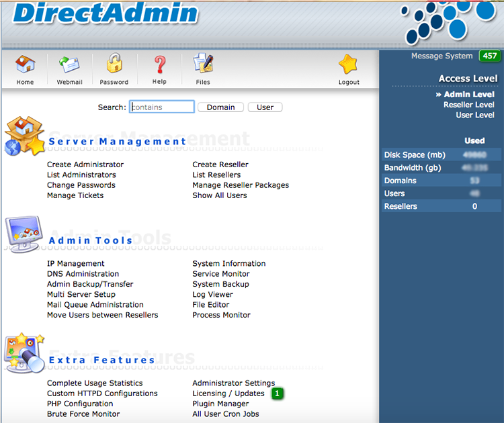
Task: Open Multi Server Setup
Action: click(x=81, y=294)
